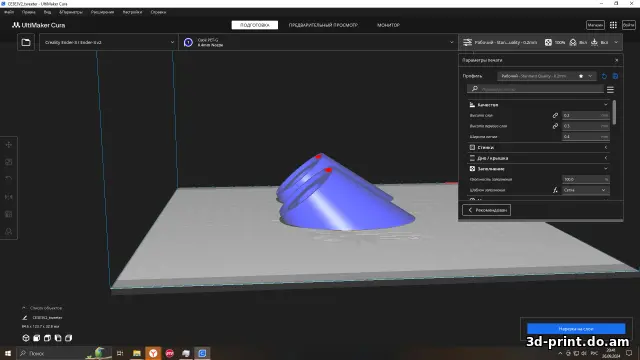Open the Extensions menu
This screenshot has width=640, height=360.
[102, 12]
